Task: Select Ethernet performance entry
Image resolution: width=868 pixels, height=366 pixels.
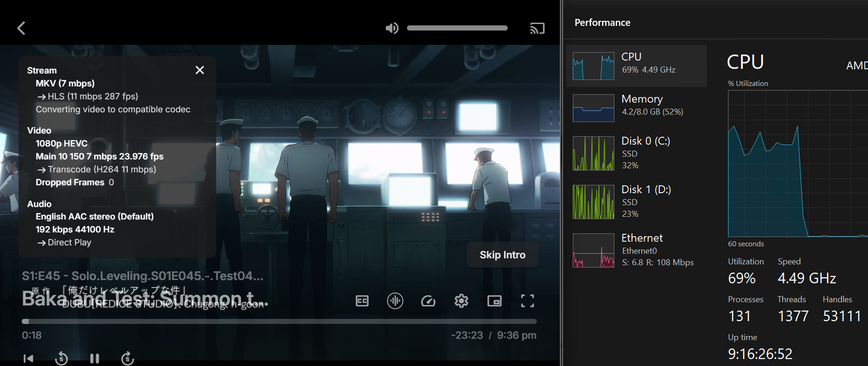Action: (636, 250)
